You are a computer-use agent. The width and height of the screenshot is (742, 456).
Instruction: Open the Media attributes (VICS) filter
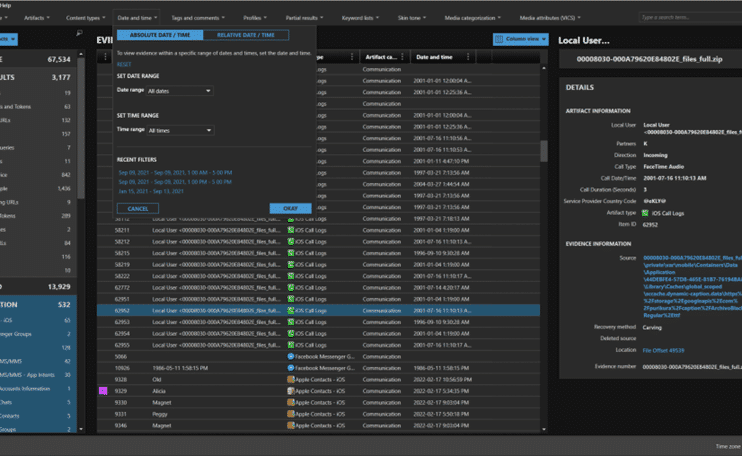tap(550, 18)
